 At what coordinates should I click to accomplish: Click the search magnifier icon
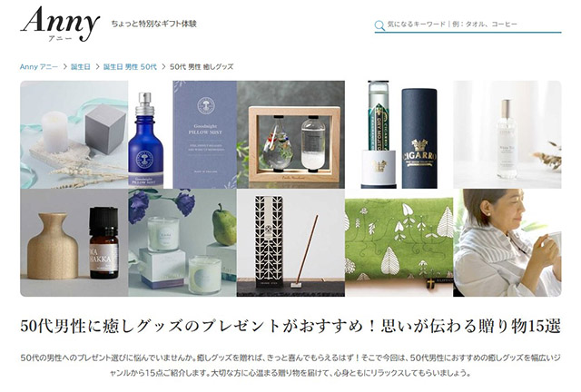[x=379, y=25]
